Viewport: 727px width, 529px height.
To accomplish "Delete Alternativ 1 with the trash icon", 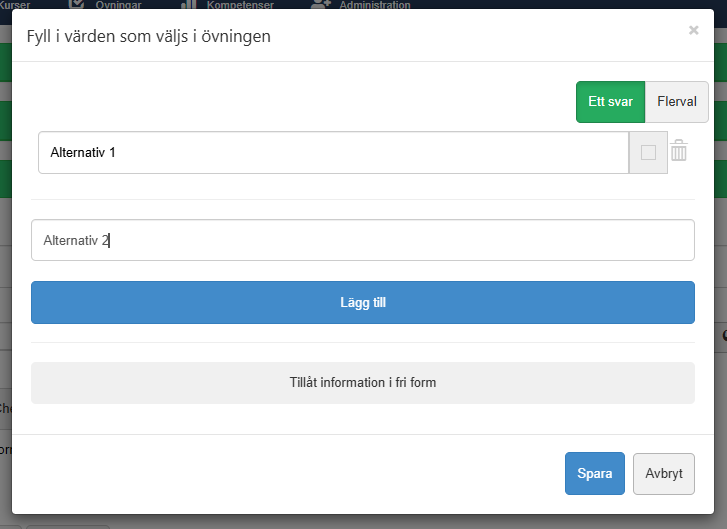I will pyautogui.click(x=679, y=152).
